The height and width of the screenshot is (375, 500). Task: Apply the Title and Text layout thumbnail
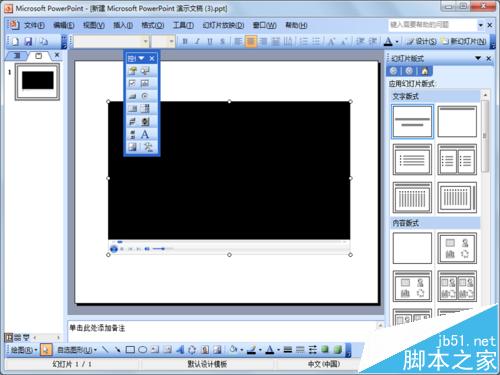coord(412,160)
